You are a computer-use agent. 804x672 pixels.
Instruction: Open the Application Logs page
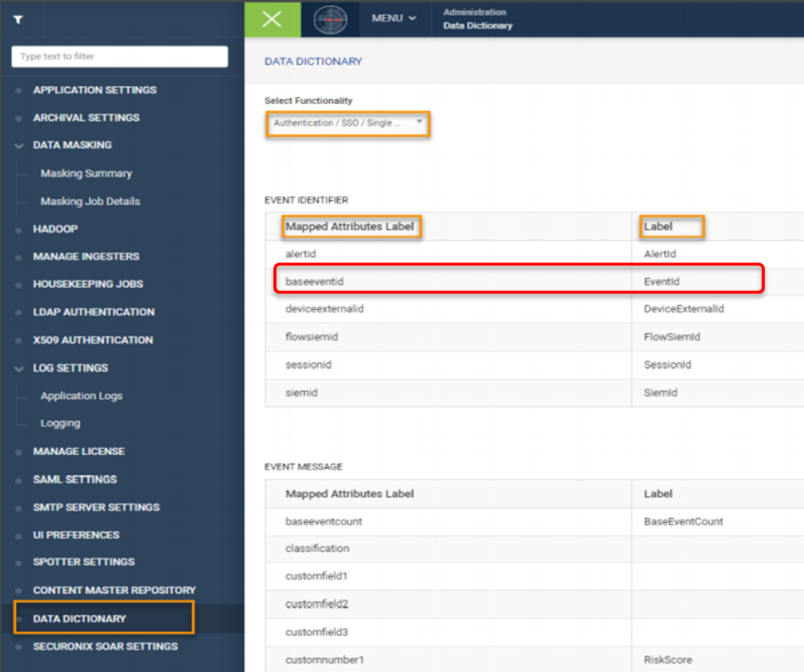[x=81, y=396]
